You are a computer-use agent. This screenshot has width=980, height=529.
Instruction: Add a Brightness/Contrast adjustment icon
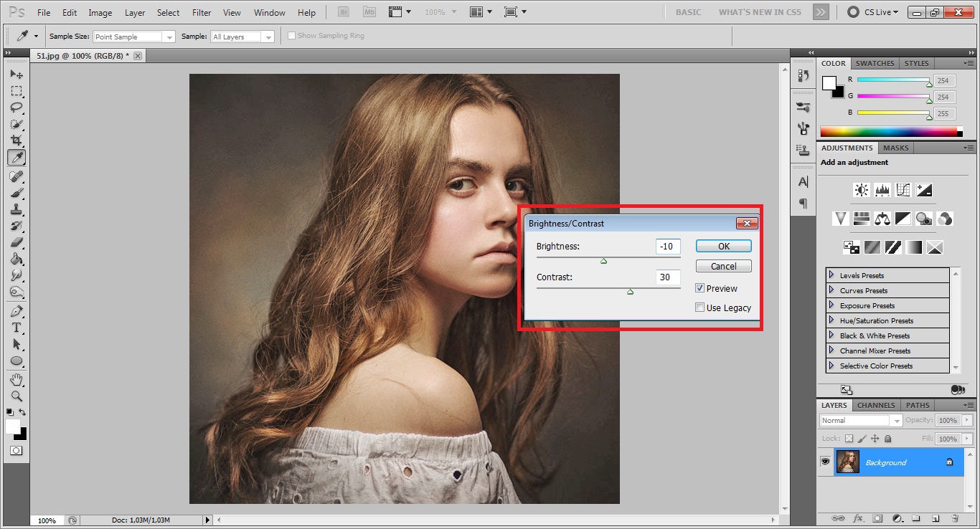[x=861, y=190]
